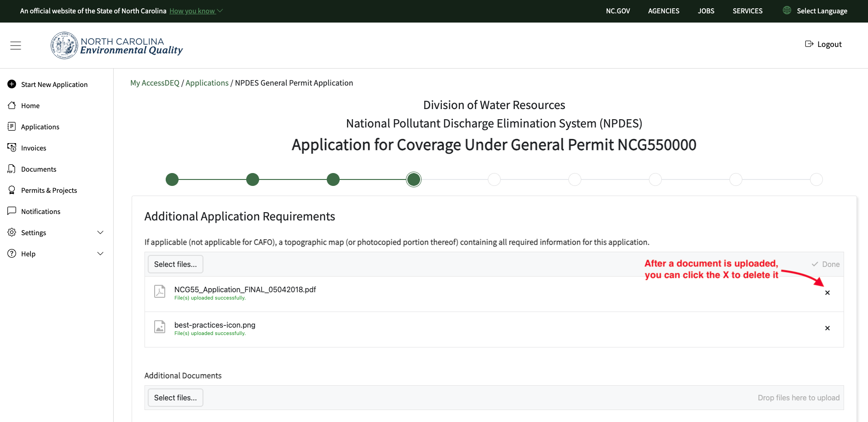The width and height of the screenshot is (868, 422).
Task: Click the Notifications chat bubble icon
Action: point(12,211)
